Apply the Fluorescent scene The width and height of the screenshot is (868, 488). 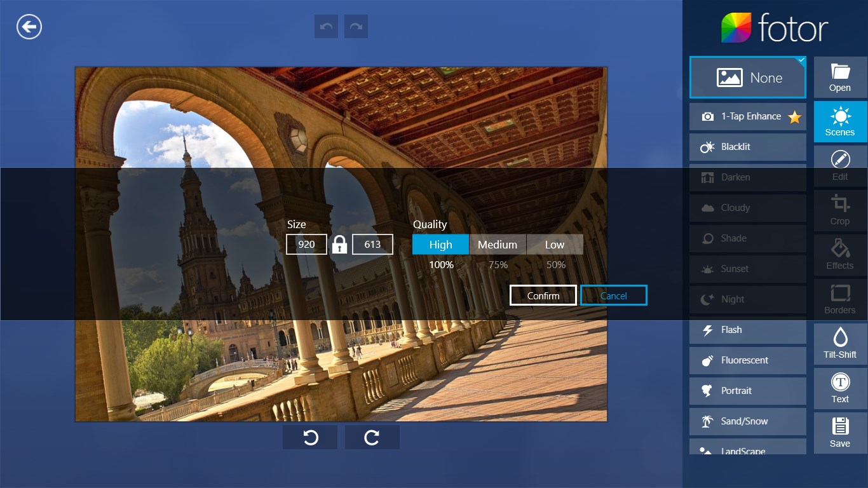tap(748, 360)
